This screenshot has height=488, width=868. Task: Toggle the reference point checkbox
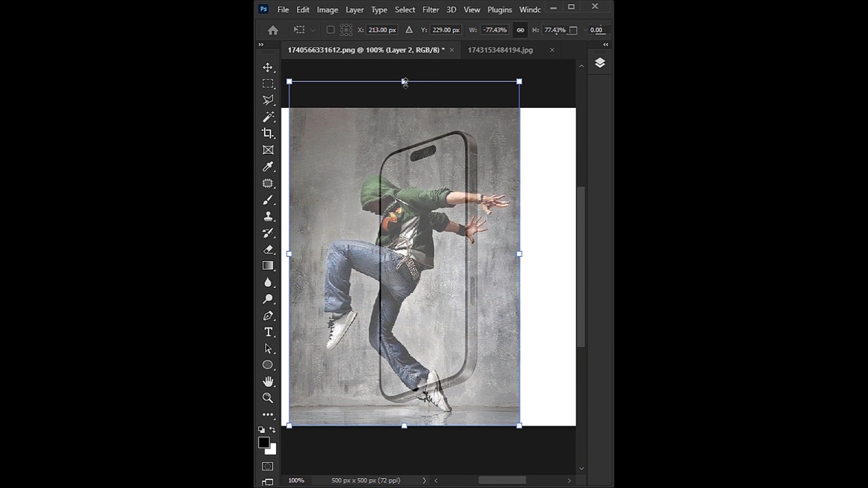pyautogui.click(x=330, y=30)
